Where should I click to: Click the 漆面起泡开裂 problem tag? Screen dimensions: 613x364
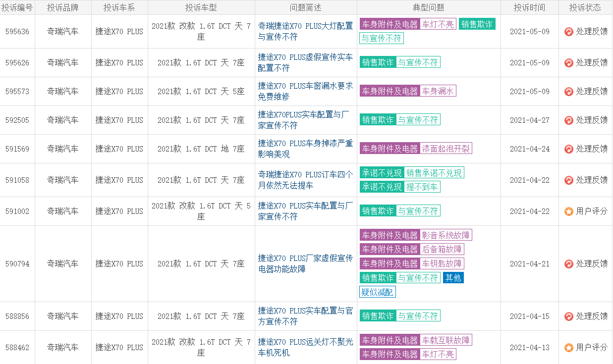pos(446,149)
